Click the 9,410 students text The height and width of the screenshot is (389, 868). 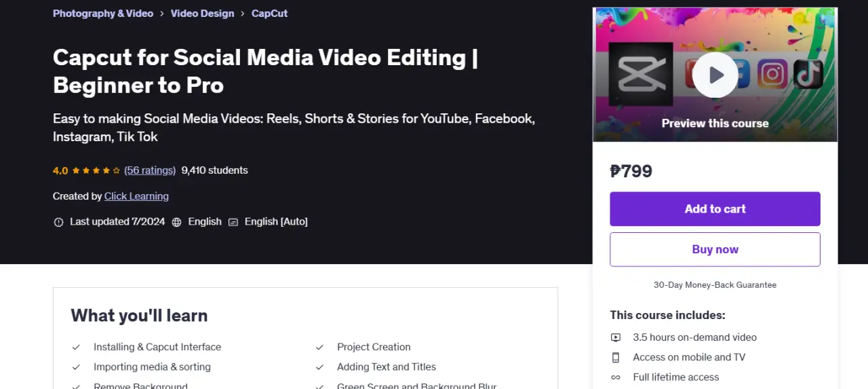(214, 170)
